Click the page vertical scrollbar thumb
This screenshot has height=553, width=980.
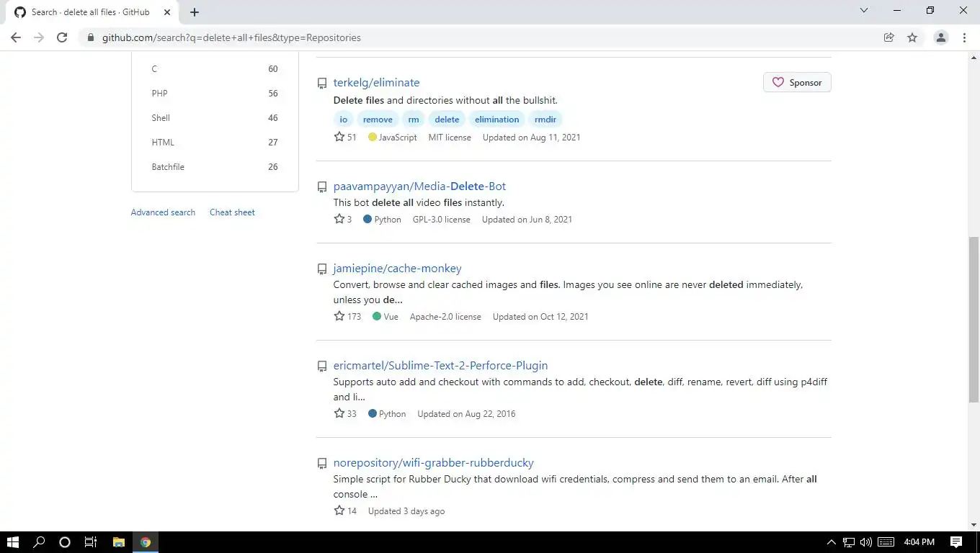(x=974, y=320)
